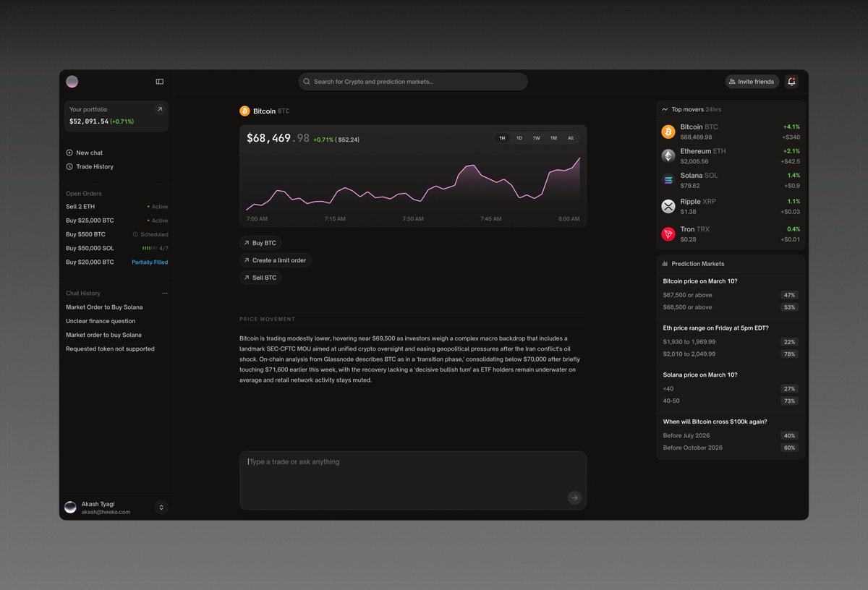The width and height of the screenshot is (868, 590).
Task: Select the All chart range
Action: (x=571, y=137)
